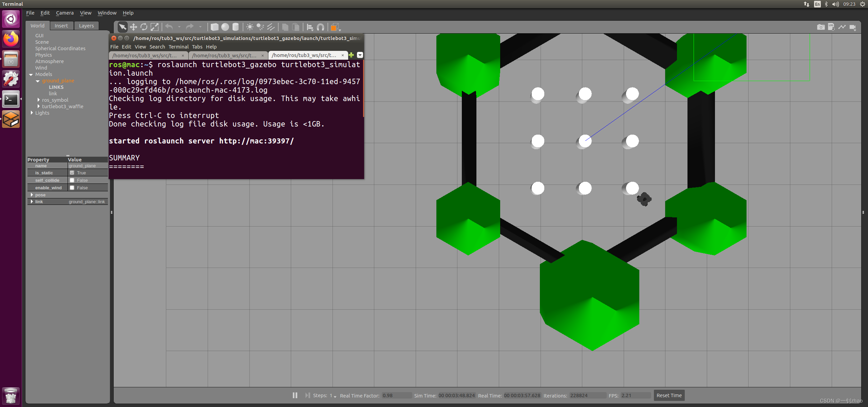Image resolution: width=868 pixels, height=407 pixels.
Task: Insert a Sphere shape
Action: 225,27
